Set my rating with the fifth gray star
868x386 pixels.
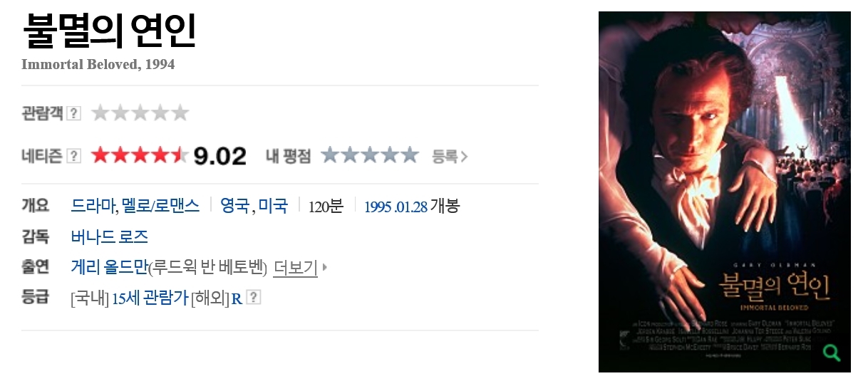coord(410,155)
